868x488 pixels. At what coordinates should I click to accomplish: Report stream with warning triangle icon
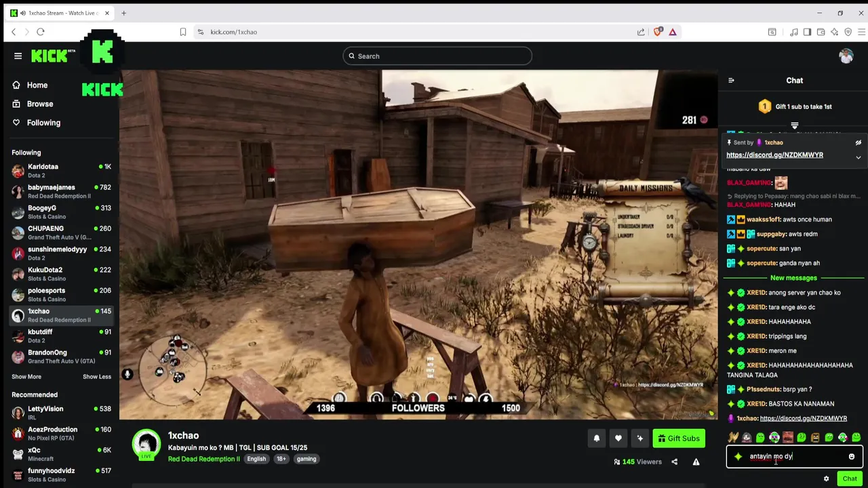[x=696, y=462]
